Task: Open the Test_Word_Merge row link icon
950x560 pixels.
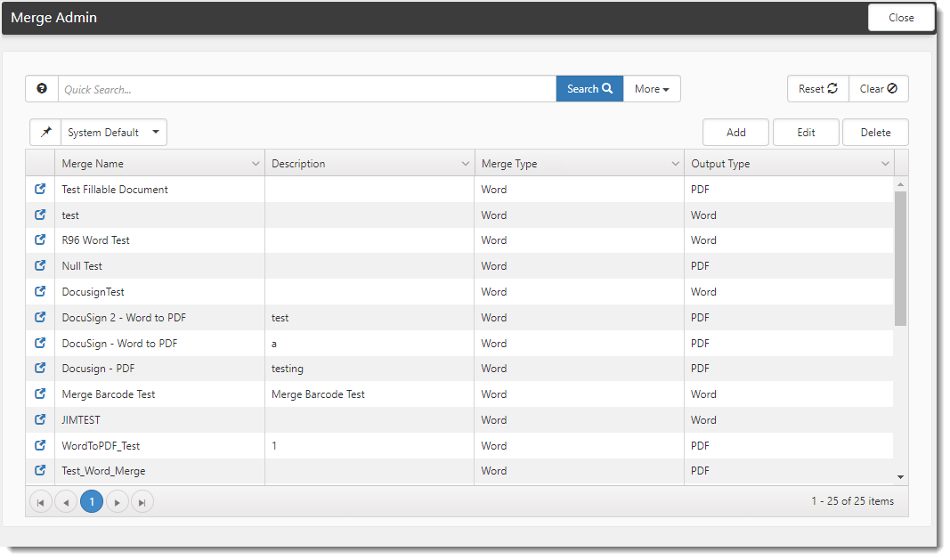Action: [x=40, y=471]
